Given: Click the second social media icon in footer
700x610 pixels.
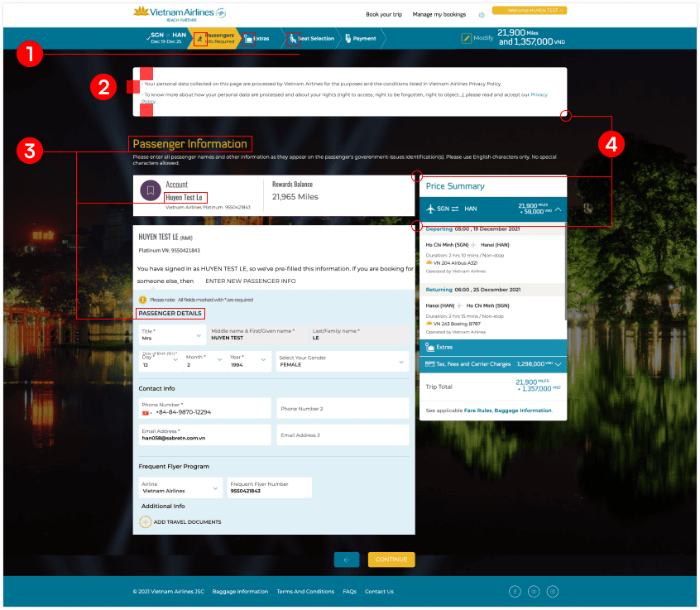Looking at the screenshot, I should [534, 592].
